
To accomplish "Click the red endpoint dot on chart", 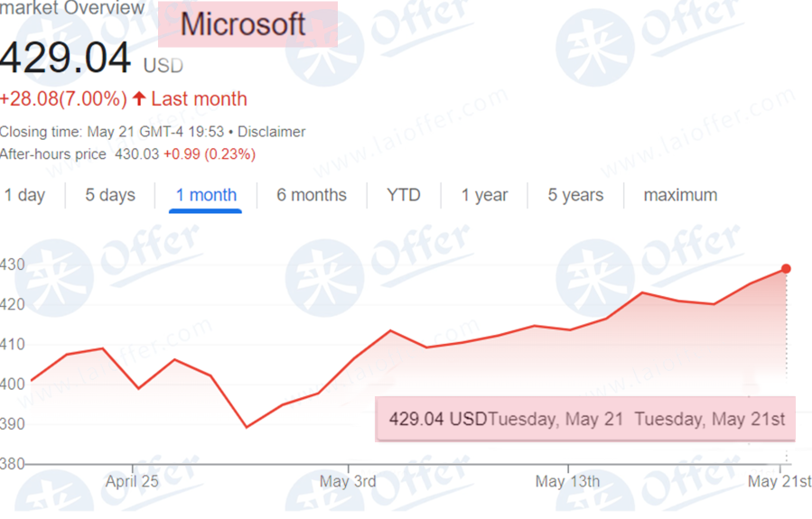I will click(786, 269).
